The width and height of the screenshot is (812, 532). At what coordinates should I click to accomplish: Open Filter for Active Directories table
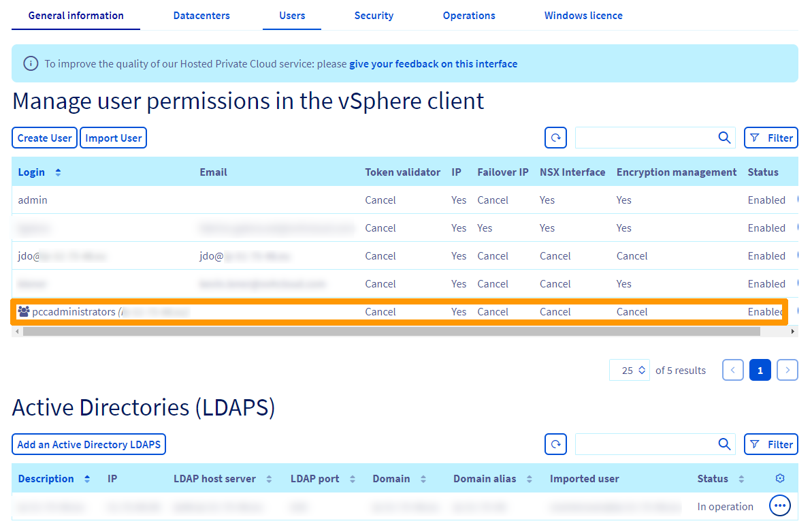point(771,444)
